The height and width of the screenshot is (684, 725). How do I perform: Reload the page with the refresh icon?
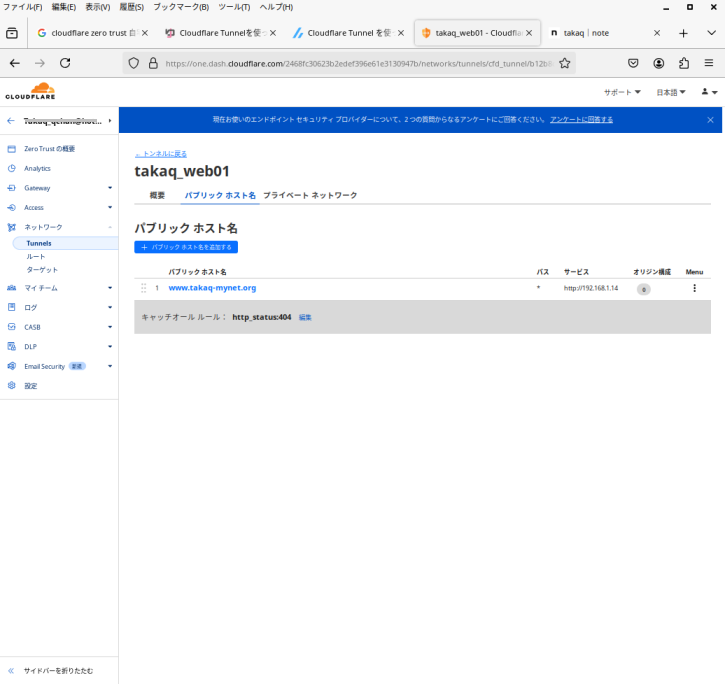(x=65, y=63)
